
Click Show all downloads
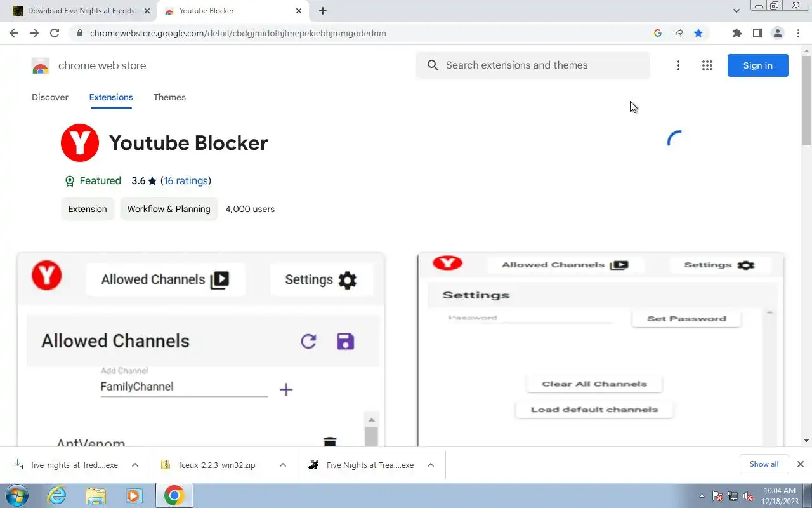pos(764,464)
